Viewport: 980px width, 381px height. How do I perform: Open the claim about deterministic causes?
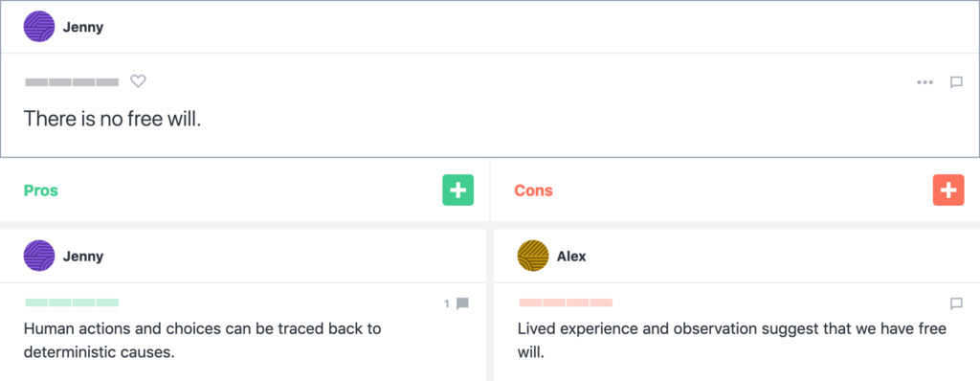[203, 341]
